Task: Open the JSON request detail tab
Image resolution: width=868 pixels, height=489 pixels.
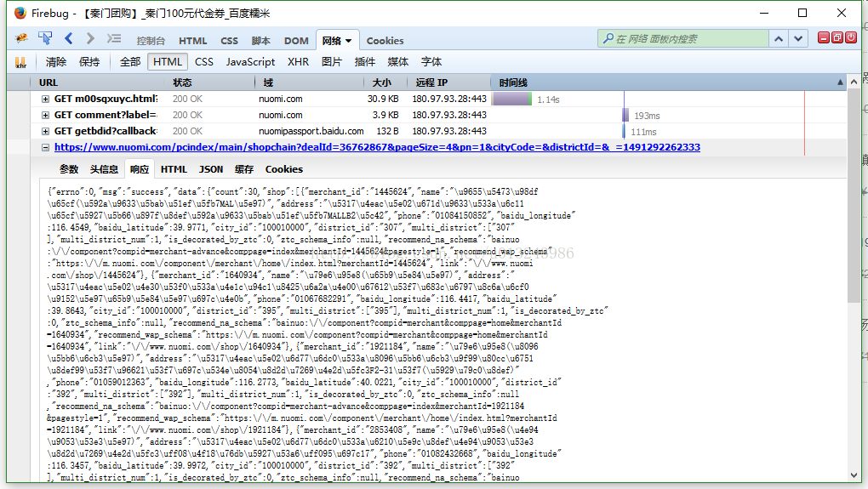Action: [211, 169]
